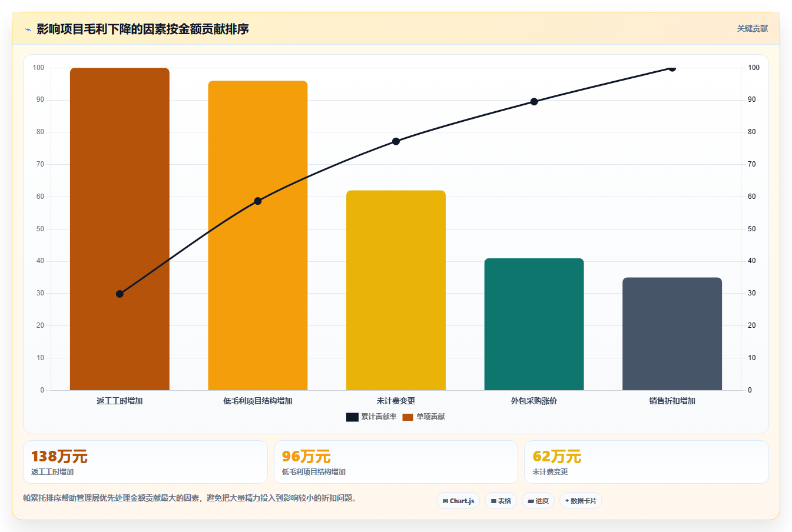
Task: Click the 未计费变更 caption under 62万元
Action: [x=550, y=472]
